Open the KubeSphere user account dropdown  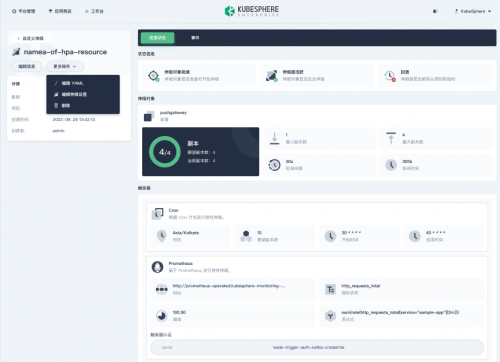473,11
